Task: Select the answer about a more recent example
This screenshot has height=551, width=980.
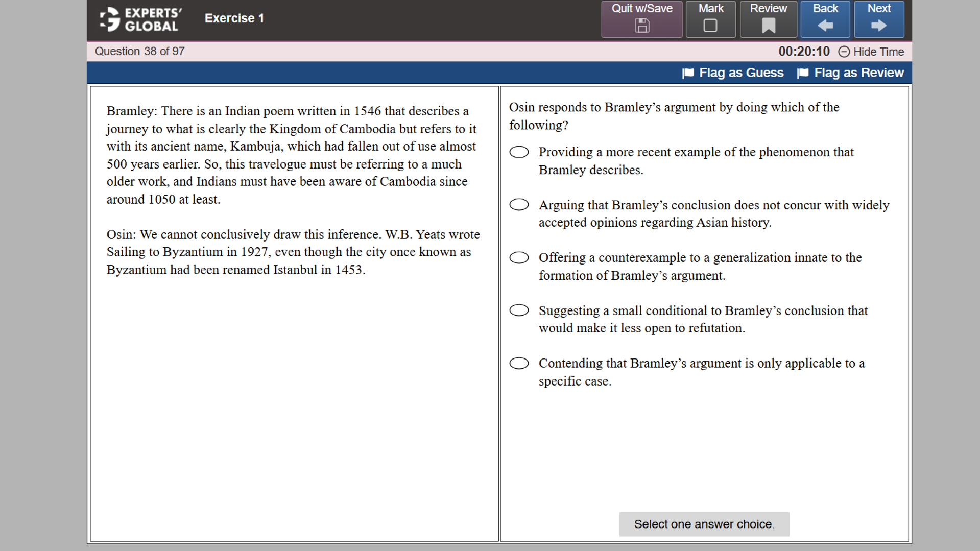Action: pos(519,152)
